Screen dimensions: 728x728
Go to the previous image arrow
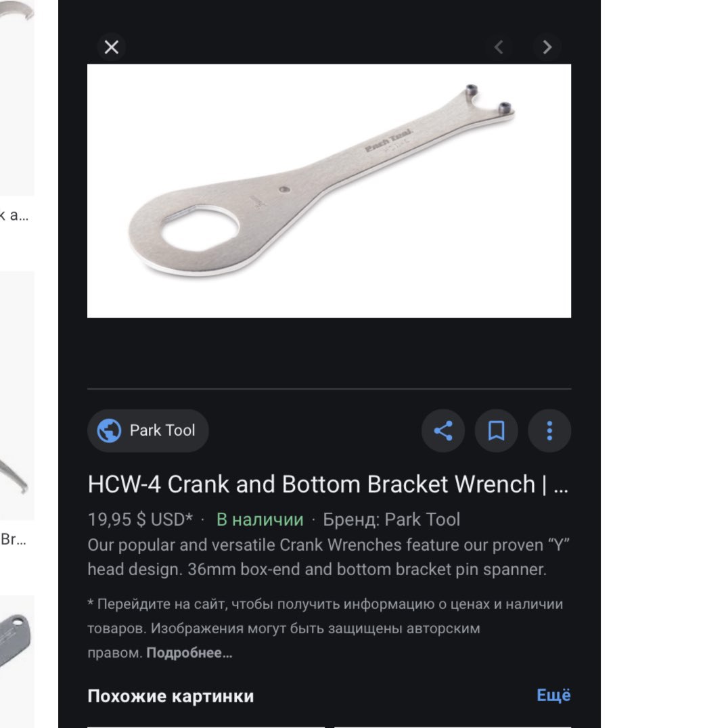coord(499,47)
